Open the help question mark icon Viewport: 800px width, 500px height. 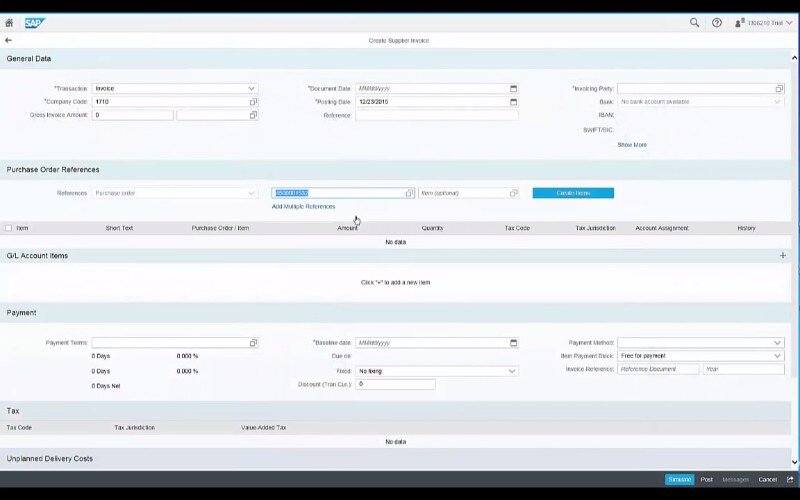(x=717, y=22)
